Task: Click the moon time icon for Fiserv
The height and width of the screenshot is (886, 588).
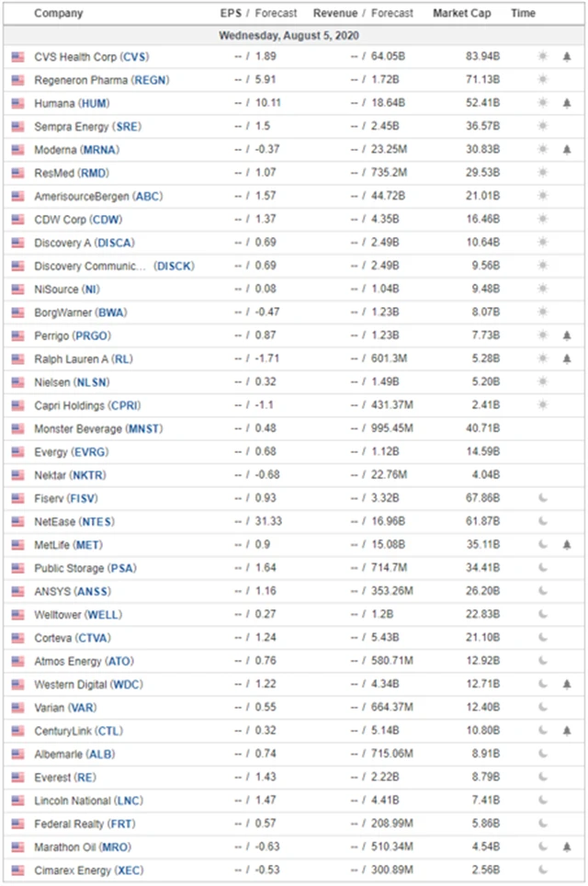Action: (x=543, y=498)
